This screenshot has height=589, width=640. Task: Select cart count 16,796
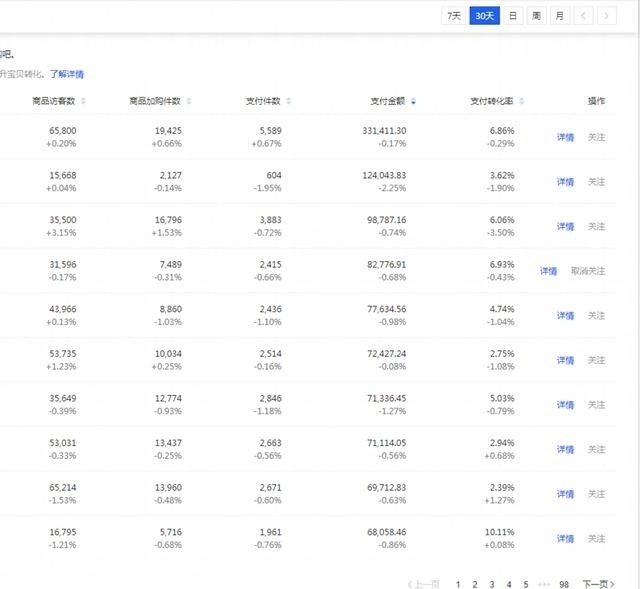(168, 220)
